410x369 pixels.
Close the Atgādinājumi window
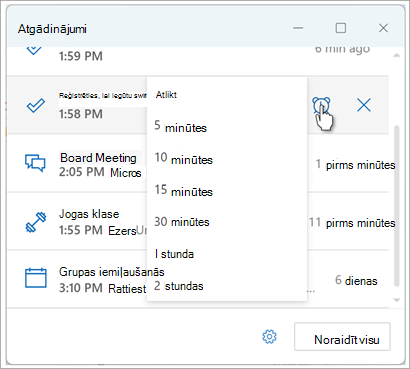point(383,28)
